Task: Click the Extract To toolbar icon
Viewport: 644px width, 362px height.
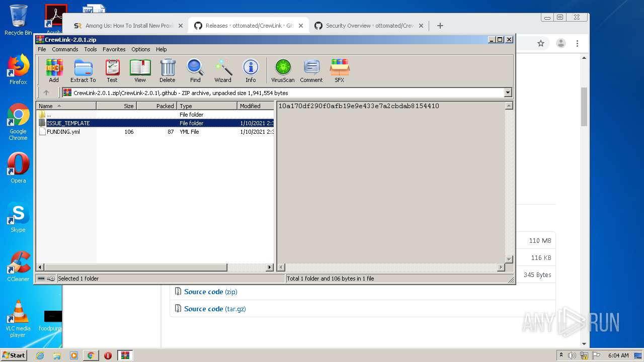Action: (83, 71)
